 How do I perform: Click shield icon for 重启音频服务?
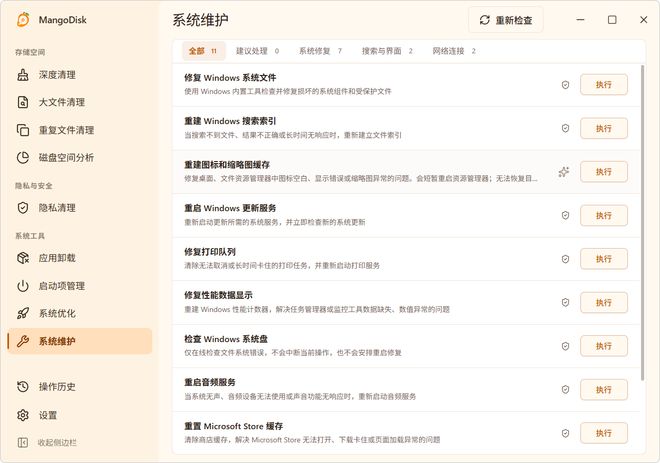565,390
